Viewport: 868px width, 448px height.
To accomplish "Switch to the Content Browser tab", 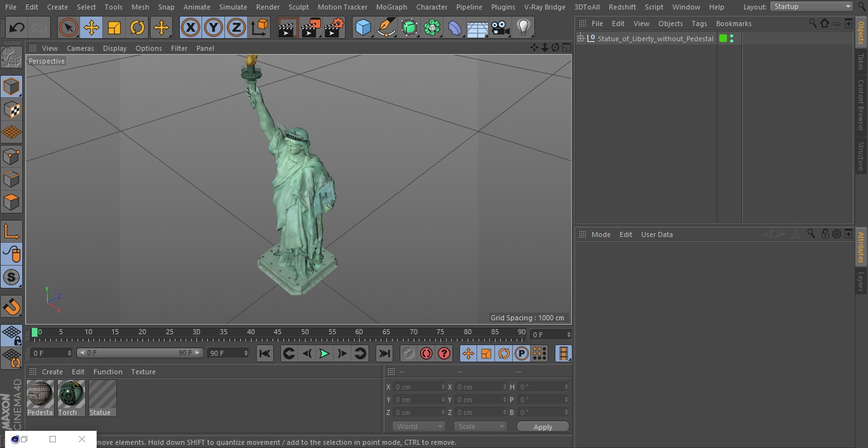I will (x=861, y=105).
